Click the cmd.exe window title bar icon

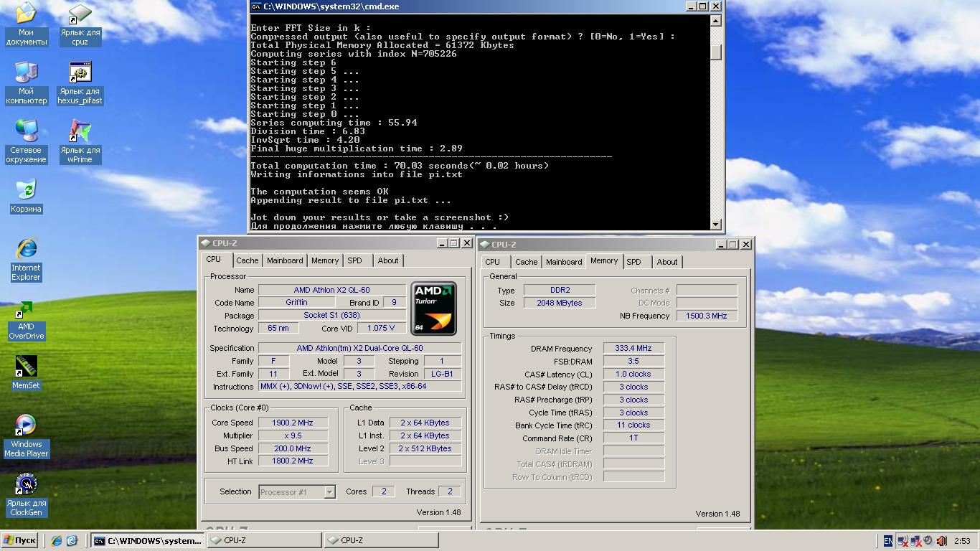tap(256, 6)
